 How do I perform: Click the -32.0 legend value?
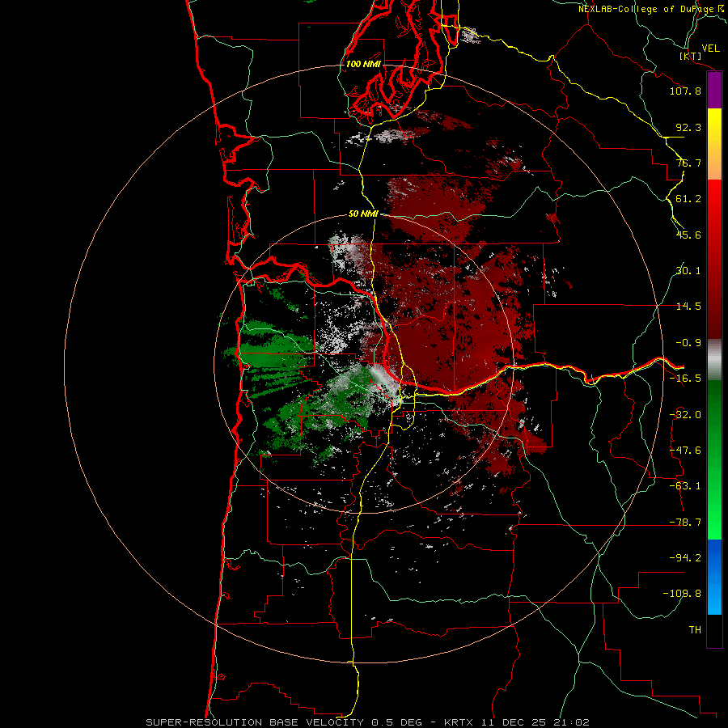coord(685,415)
